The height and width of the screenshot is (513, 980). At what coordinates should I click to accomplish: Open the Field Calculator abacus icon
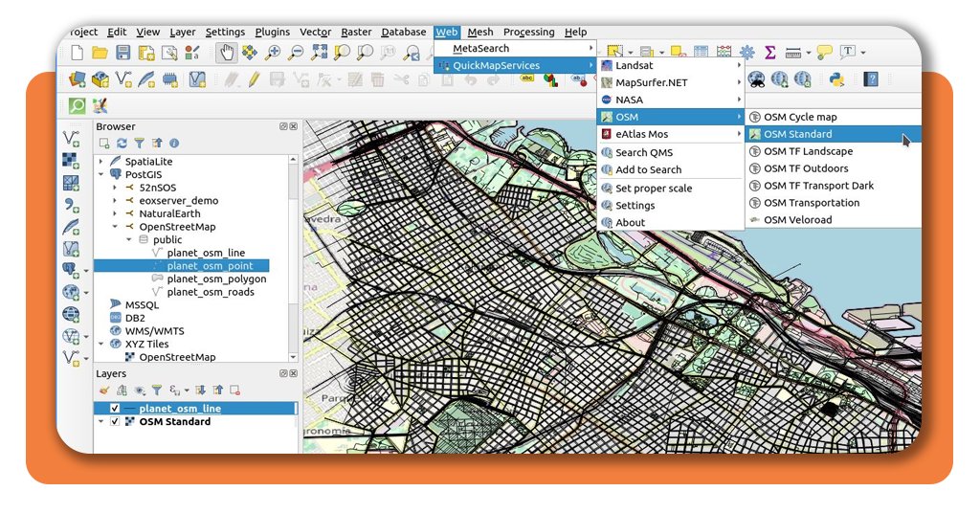(x=724, y=53)
